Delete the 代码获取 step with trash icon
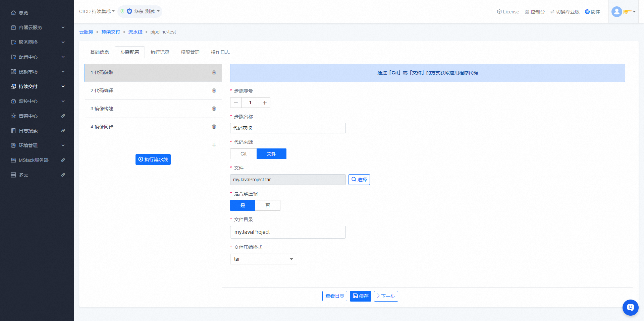 pyautogui.click(x=214, y=72)
